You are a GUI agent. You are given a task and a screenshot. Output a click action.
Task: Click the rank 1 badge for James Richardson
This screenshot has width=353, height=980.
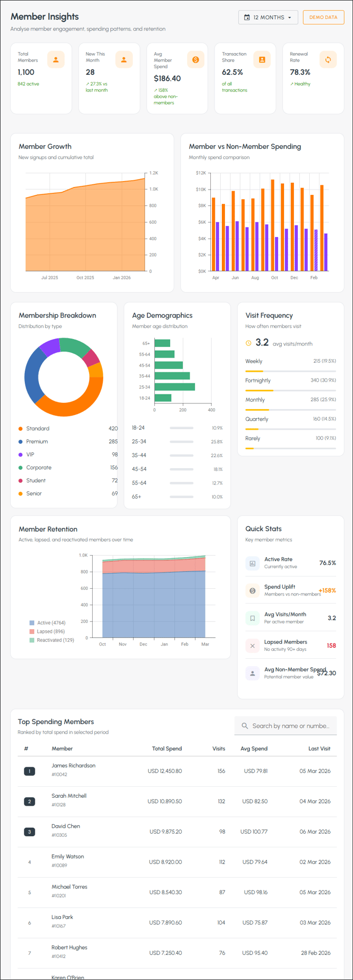[x=30, y=771]
